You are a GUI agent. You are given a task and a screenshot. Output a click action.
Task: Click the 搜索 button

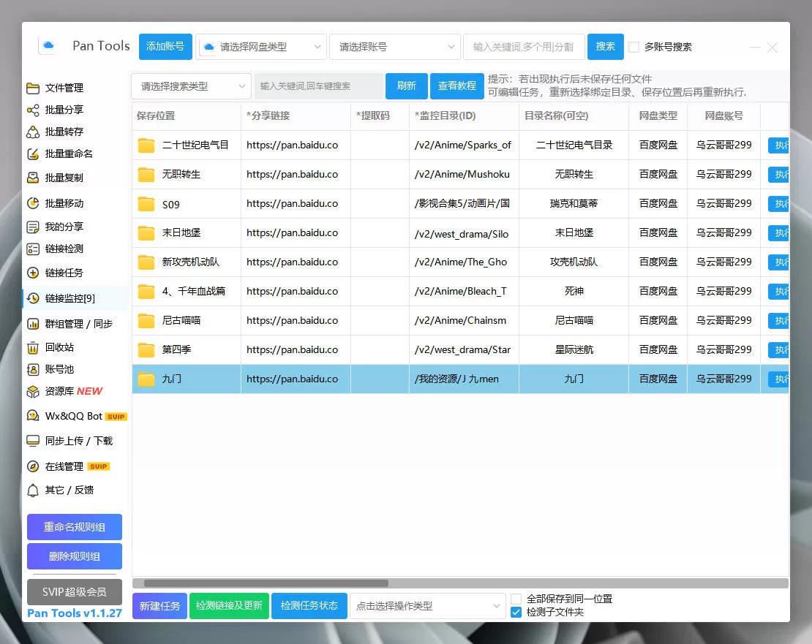[x=606, y=47]
